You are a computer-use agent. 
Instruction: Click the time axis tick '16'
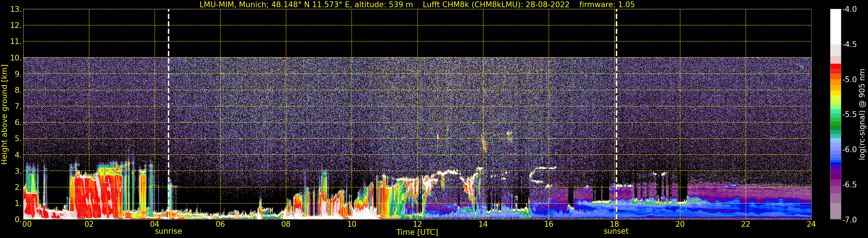tap(549, 224)
